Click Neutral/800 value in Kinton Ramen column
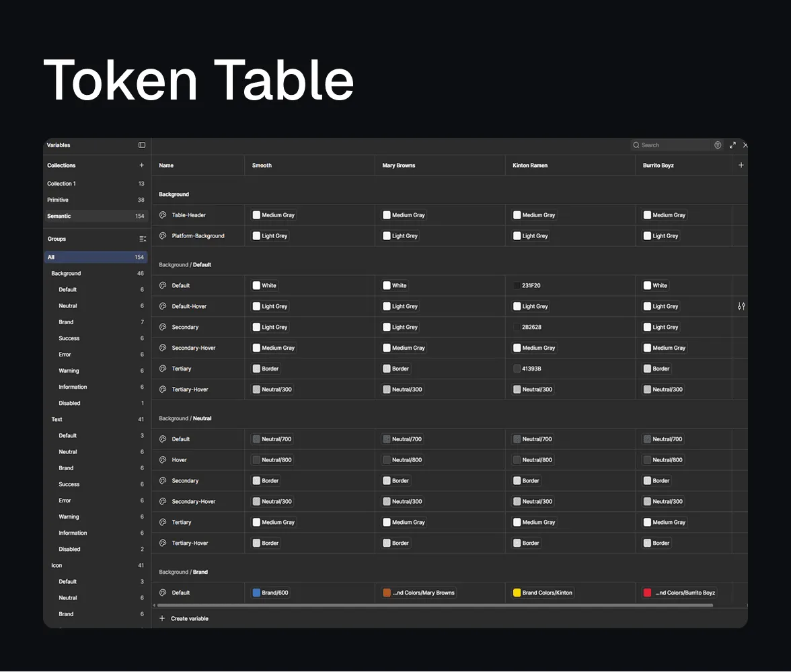 tap(533, 460)
